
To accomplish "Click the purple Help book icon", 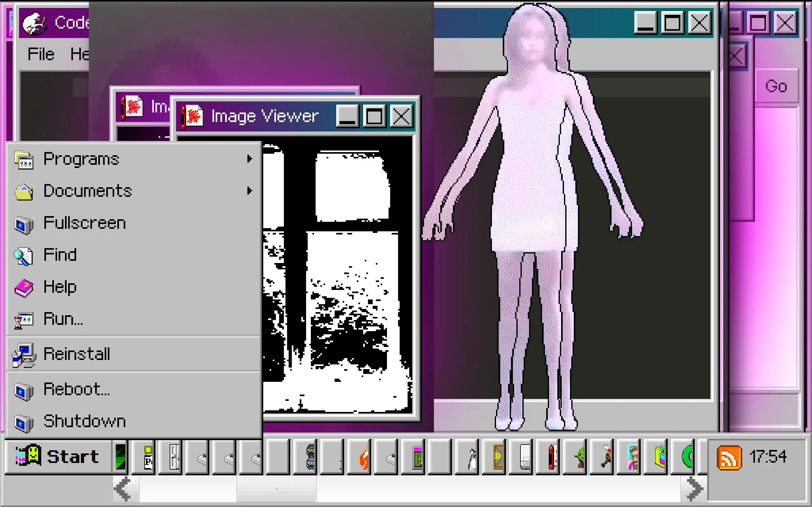I will pos(23,288).
